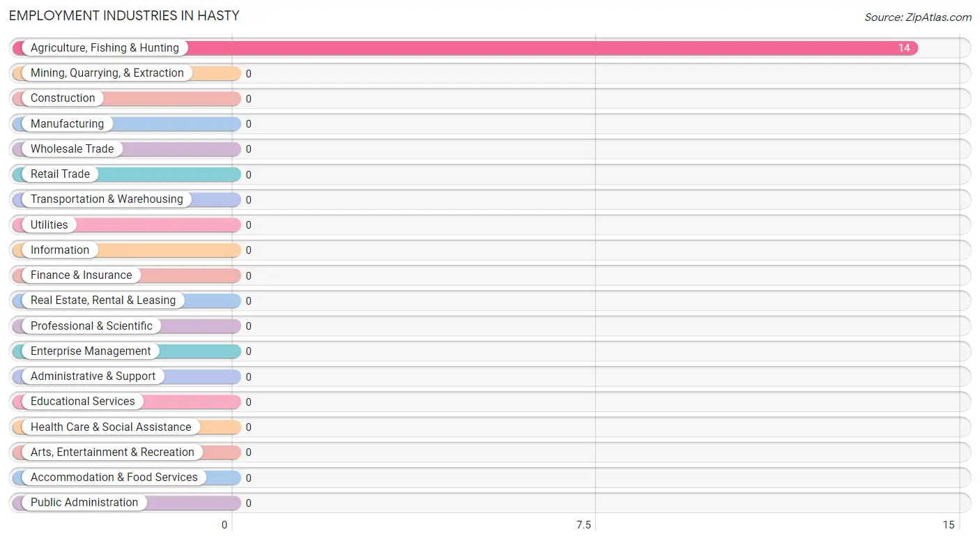Click the value 14 on Agriculture bar
Image resolution: width=980 pixels, height=541 pixels.
coord(904,48)
